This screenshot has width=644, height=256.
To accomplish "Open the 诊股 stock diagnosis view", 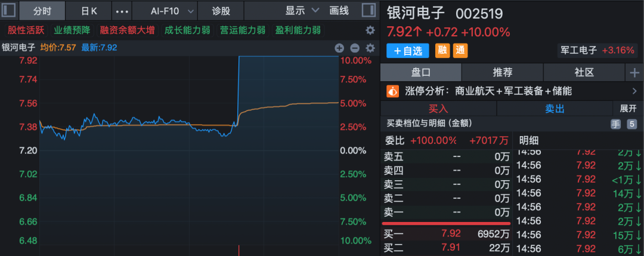I will [x=221, y=11].
